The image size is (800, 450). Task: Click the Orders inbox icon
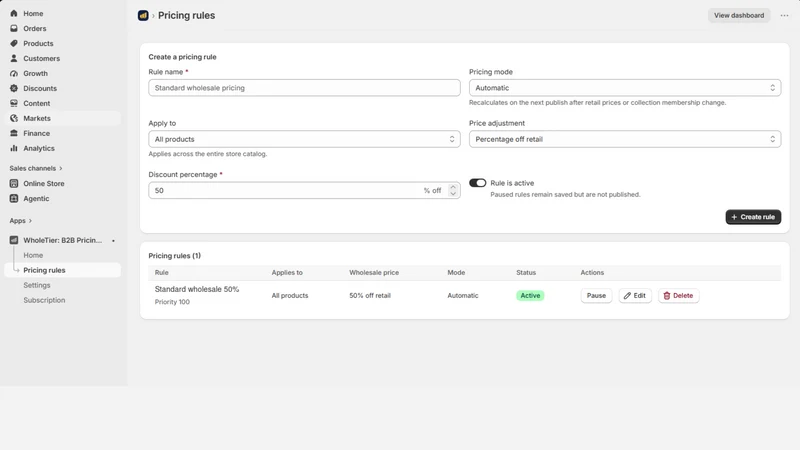(14, 29)
